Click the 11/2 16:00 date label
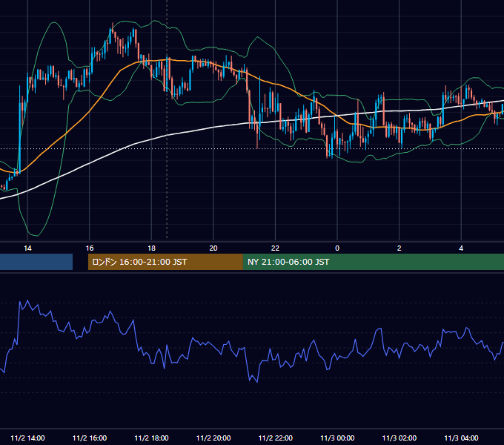This screenshot has width=504, height=445. (x=90, y=438)
